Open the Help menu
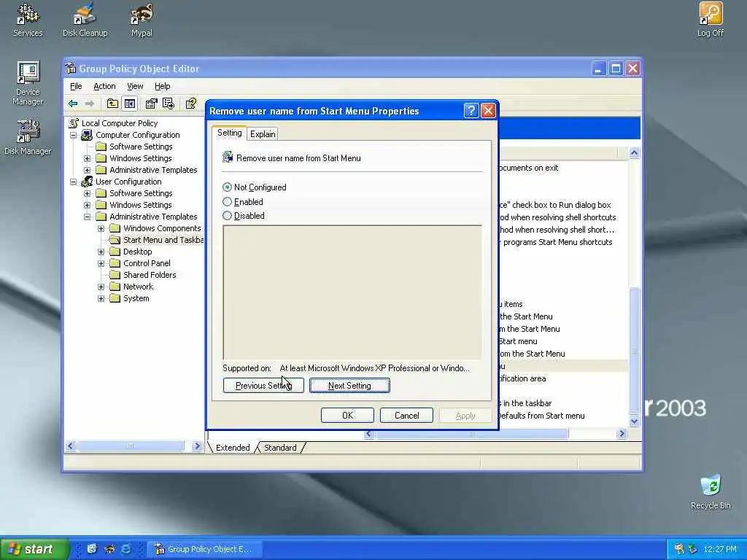 (163, 86)
